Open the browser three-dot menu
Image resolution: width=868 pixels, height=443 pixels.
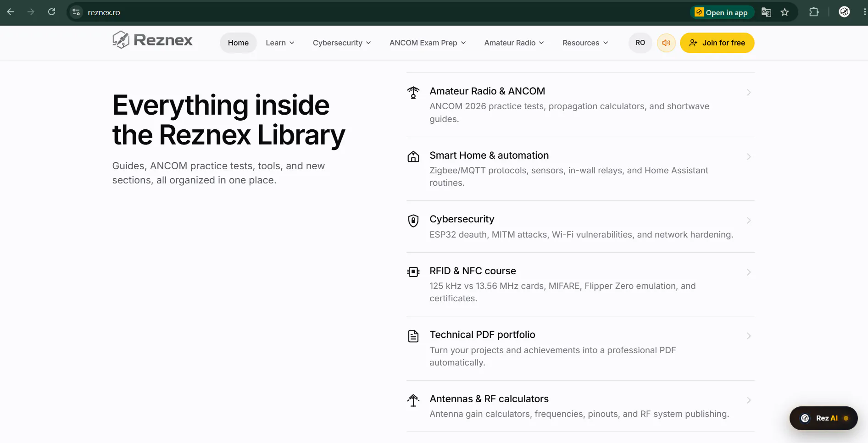pyautogui.click(x=865, y=12)
